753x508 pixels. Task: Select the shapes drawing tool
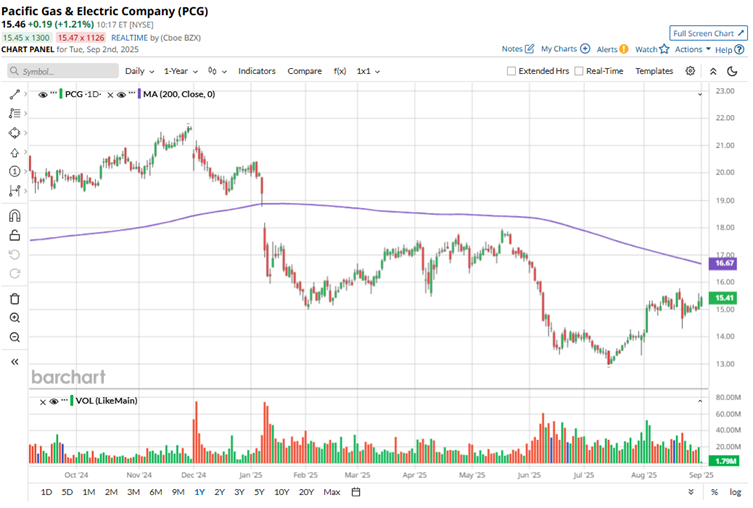click(x=15, y=133)
